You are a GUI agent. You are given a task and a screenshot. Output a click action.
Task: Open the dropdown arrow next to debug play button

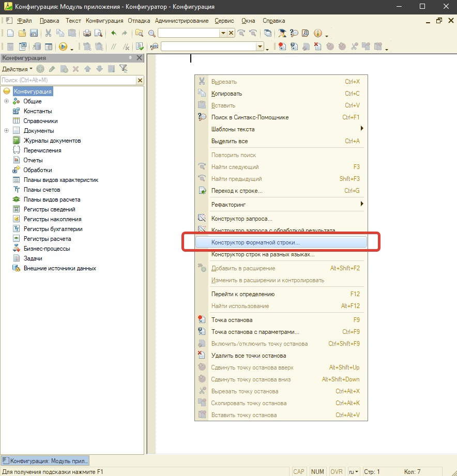pos(72,49)
